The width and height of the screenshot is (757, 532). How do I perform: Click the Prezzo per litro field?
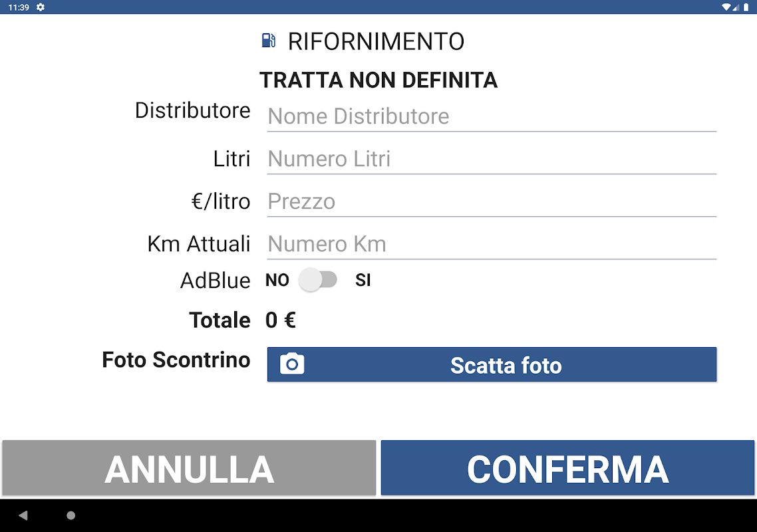point(491,201)
